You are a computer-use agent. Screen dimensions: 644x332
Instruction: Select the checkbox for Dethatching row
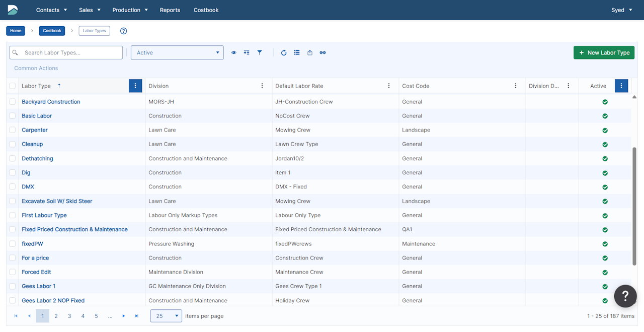click(x=13, y=158)
